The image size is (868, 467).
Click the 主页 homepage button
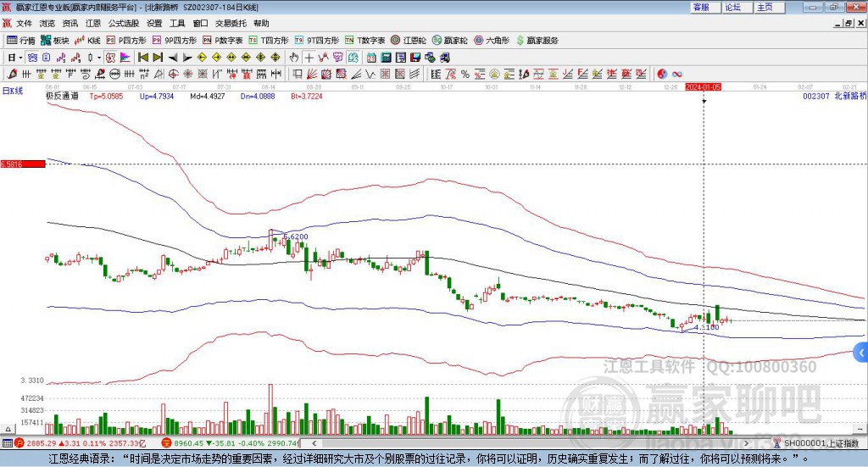point(770,7)
